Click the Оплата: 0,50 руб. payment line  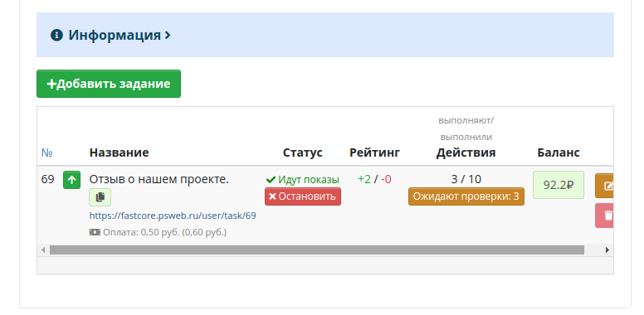[x=159, y=233]
